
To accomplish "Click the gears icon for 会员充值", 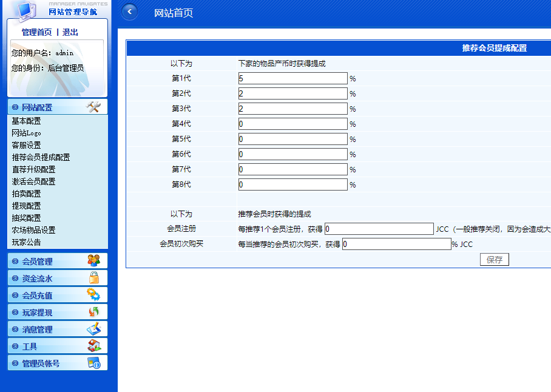I will 93,295.
